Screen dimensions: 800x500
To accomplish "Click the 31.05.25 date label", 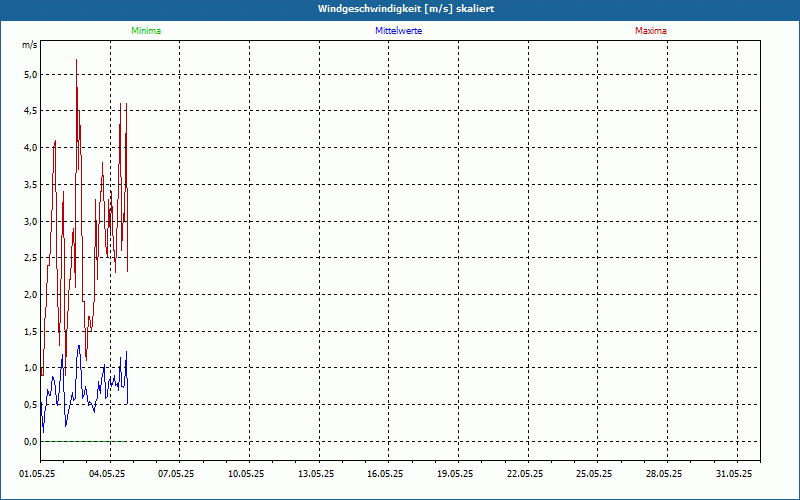I will 734,474.
